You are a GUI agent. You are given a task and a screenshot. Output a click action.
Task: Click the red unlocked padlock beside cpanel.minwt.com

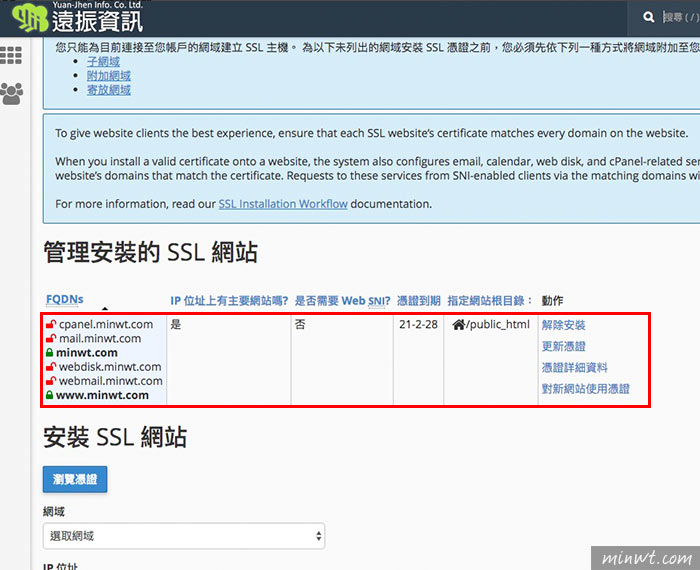pyautogui.click(x=51, y=325)
